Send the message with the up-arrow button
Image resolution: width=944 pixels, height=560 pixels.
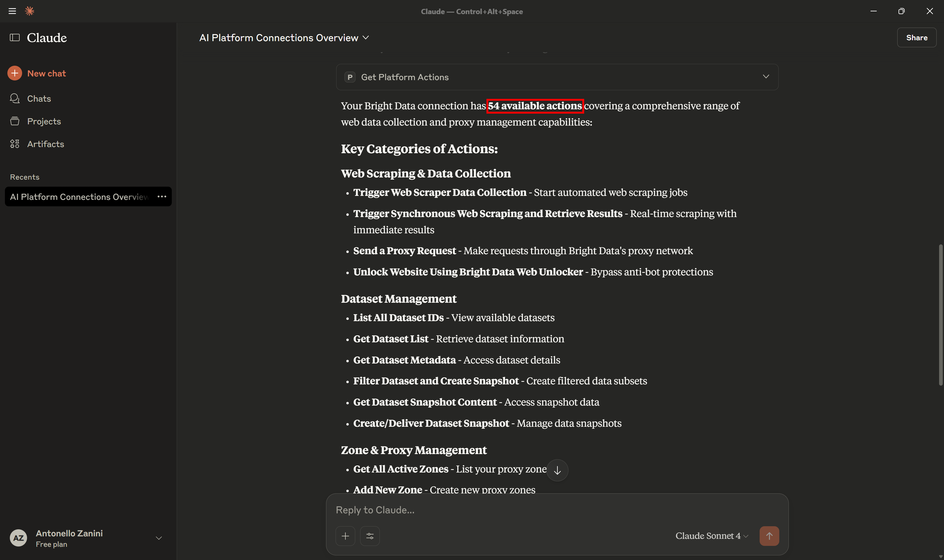[769, 536]
